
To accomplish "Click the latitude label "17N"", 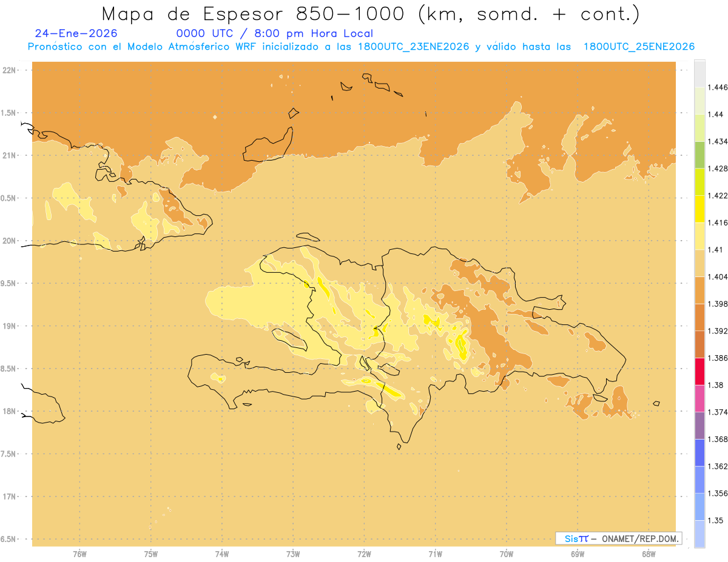I will point(10,497).
